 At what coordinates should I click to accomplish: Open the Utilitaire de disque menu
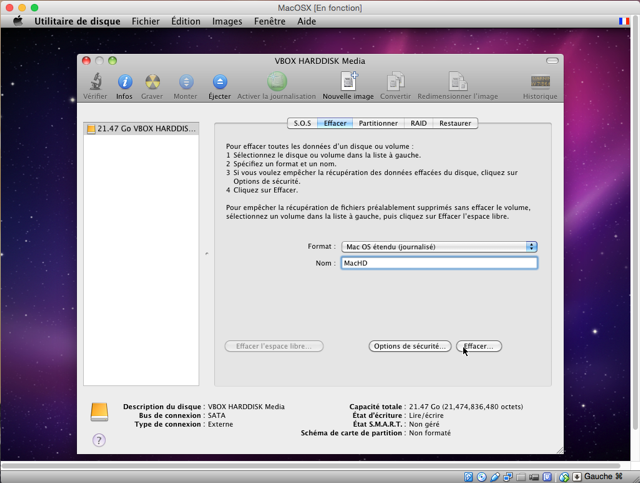(x=77, y=21)
